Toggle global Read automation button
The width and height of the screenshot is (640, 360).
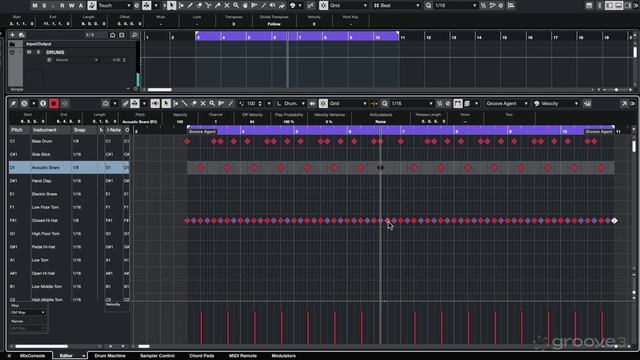tap(62, 6)
